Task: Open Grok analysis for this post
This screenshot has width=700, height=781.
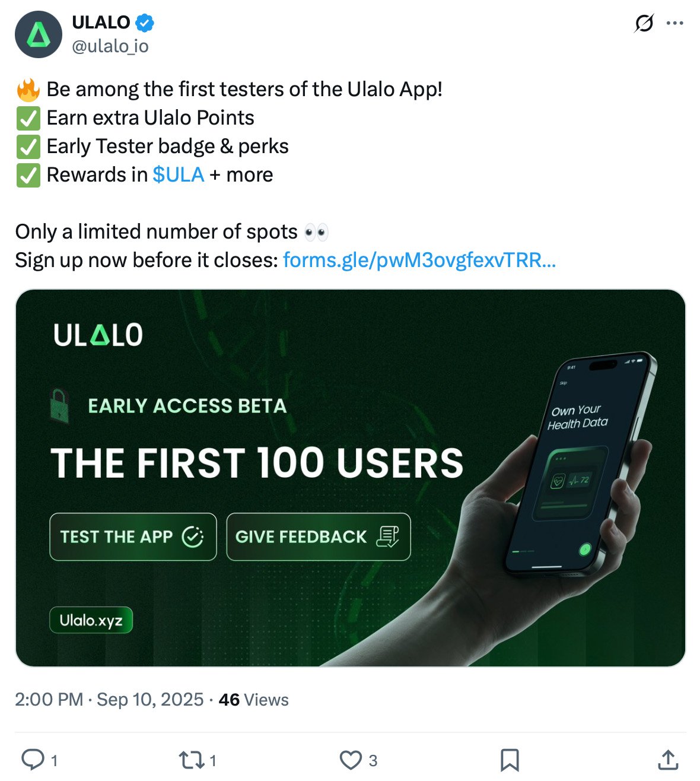Action: coord(644,22)
